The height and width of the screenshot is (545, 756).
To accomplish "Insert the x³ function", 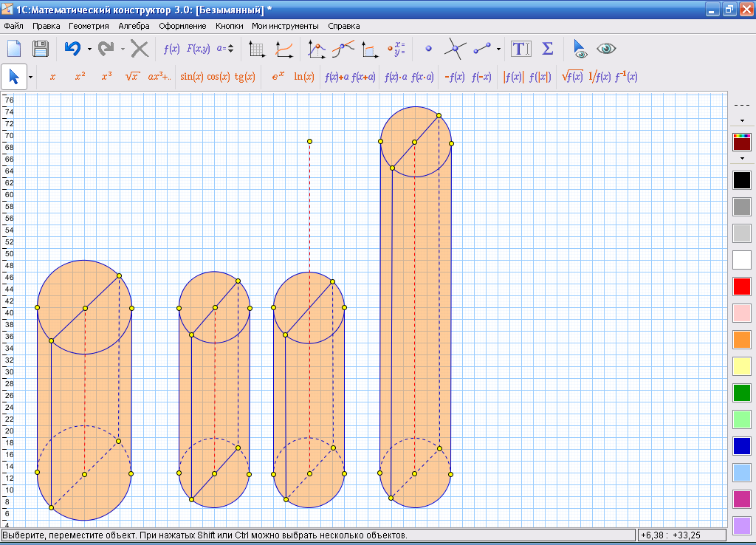I will pos(106,76).
